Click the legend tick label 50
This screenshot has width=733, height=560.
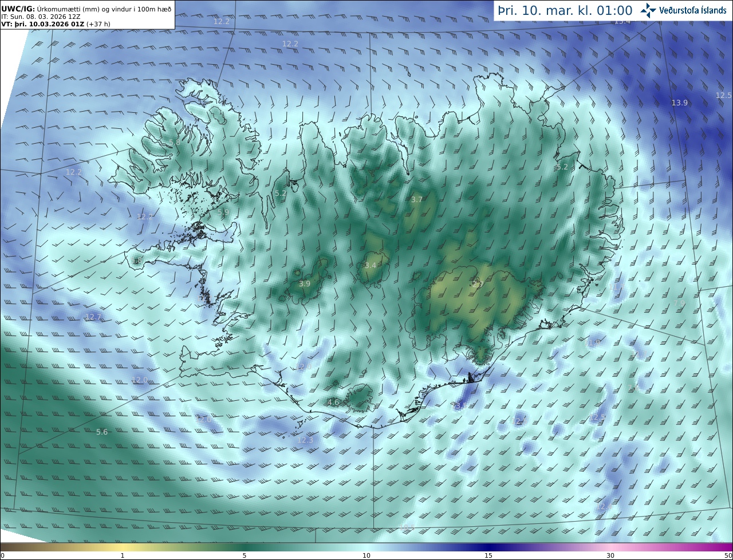[728, 555]
